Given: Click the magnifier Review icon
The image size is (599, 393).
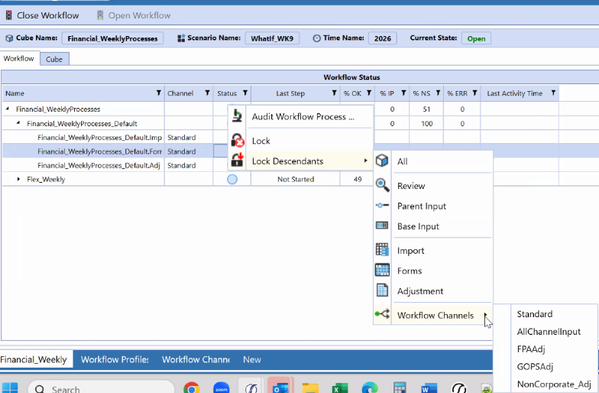Looking at the screenshot, I should 382,185.
